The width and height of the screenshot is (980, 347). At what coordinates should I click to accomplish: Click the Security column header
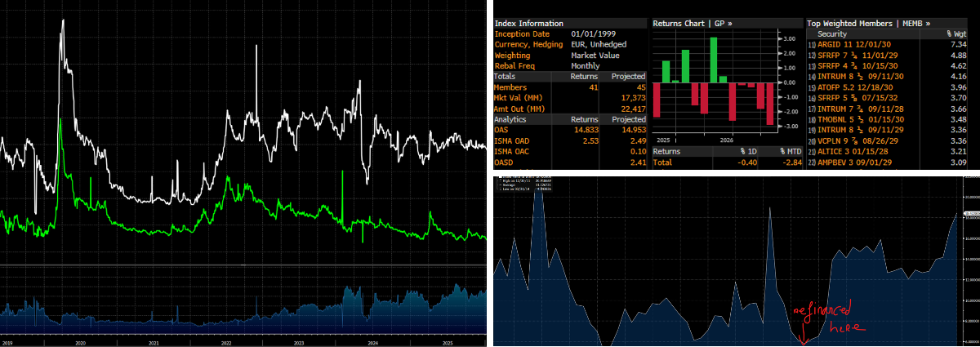[832, 33]
